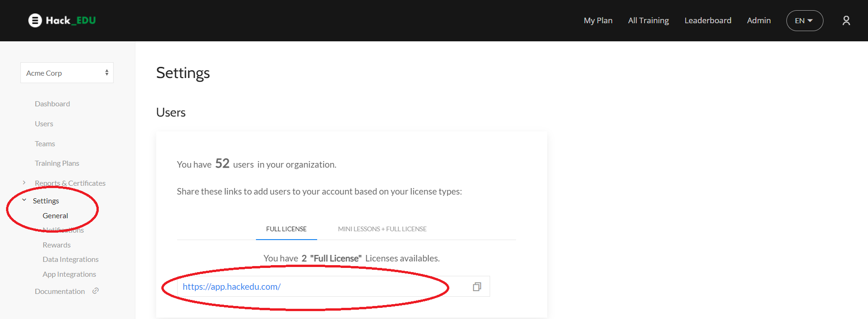Open My Plan in top navigation
Screen dimensions: 868x319
(x=598, y=20)
